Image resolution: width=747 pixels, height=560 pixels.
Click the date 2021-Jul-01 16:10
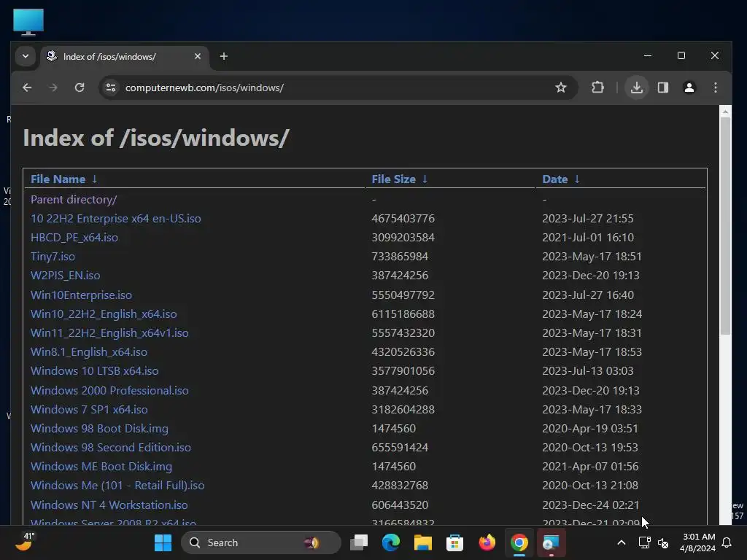pos(588,238)
